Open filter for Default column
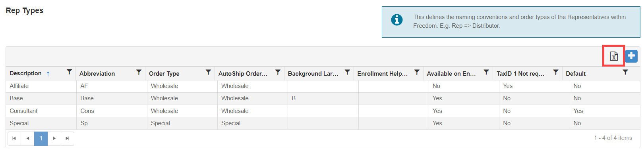 pos(625,73)
